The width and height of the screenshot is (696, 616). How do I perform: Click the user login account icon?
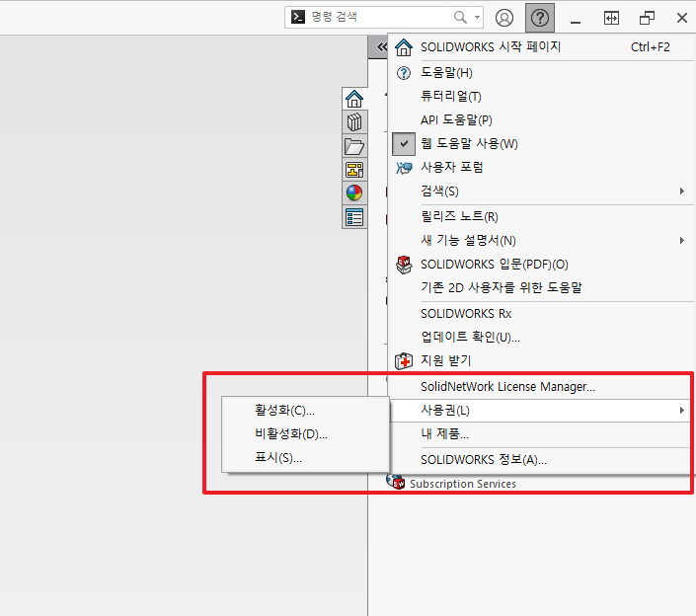504,18
